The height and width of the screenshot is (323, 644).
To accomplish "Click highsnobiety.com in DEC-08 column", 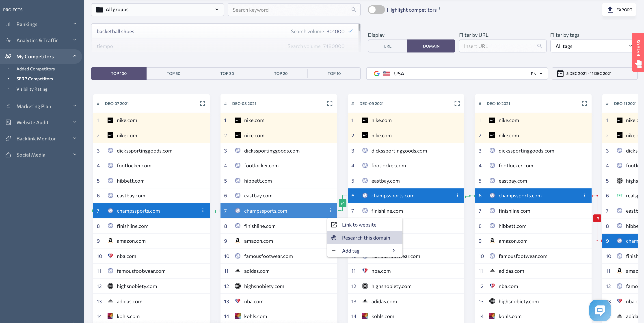I will 264,286.
